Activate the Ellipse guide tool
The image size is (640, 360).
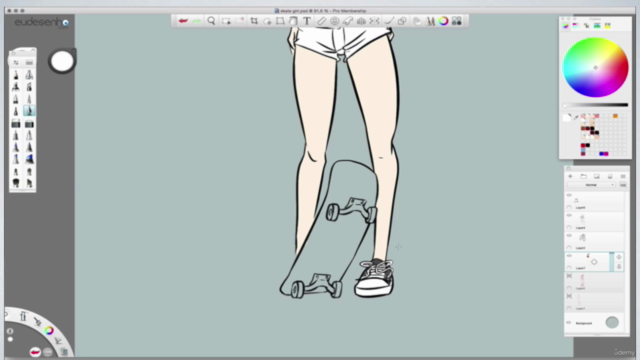[335, 21]
